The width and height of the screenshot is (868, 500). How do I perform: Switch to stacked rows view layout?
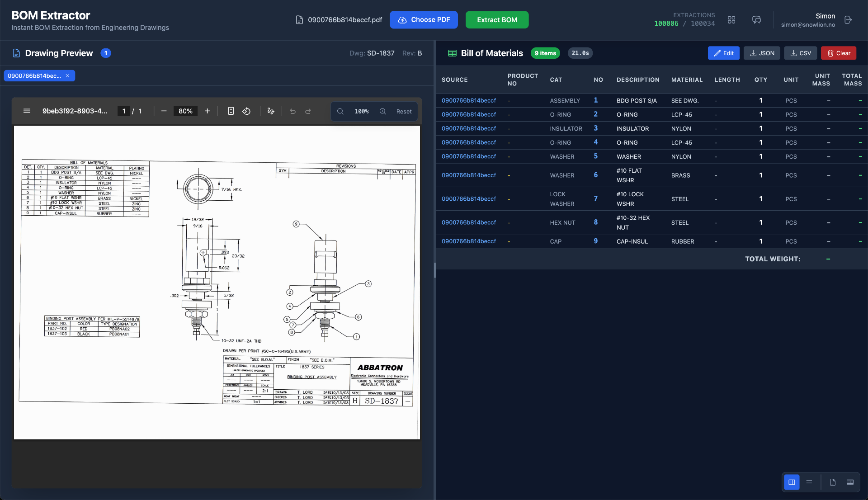point(809,482)
